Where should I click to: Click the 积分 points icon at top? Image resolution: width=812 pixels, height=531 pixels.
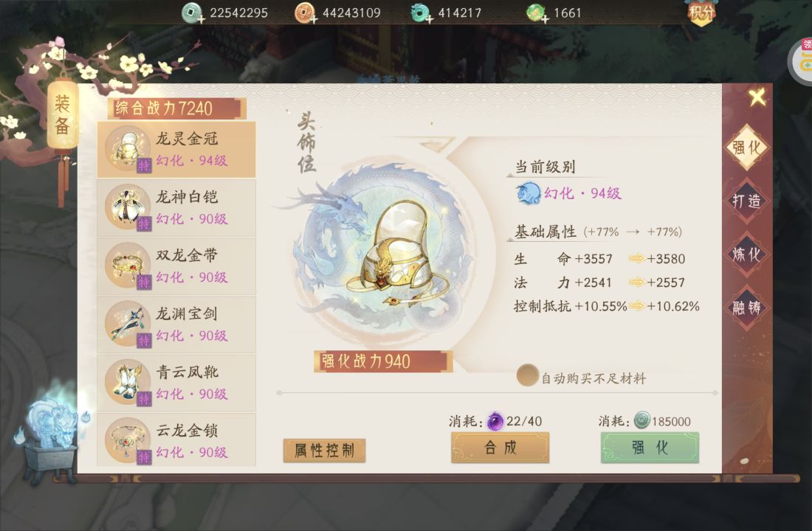(701, 11)
